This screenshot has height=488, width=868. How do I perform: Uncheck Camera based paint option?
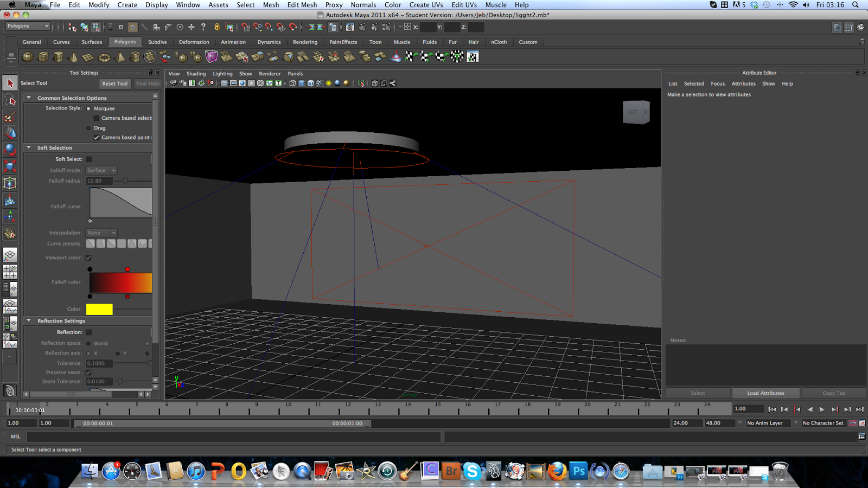click(x=97, y=137)
